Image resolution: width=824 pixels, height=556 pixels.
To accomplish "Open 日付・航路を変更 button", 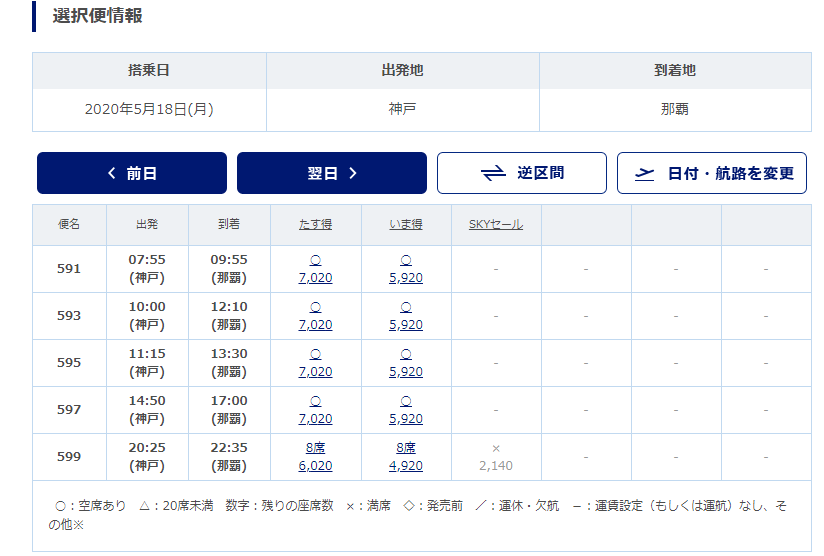I will (x=712, y=173).
